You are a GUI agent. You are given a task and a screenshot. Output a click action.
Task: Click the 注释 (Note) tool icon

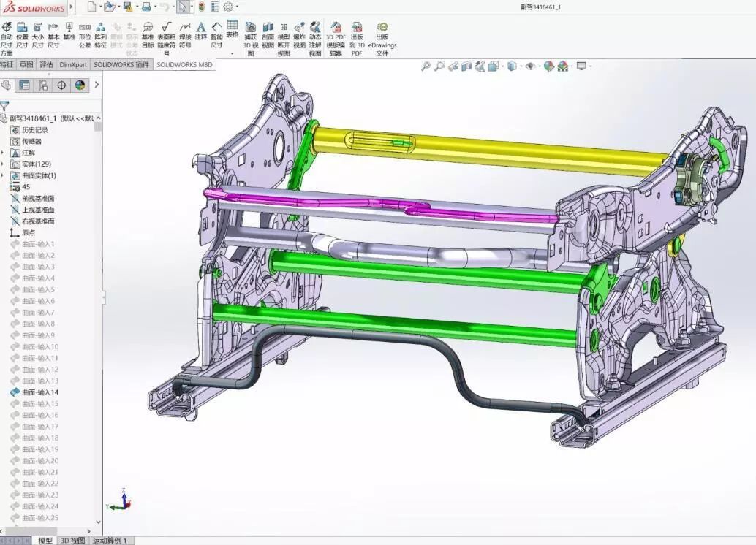coord(200,31)
